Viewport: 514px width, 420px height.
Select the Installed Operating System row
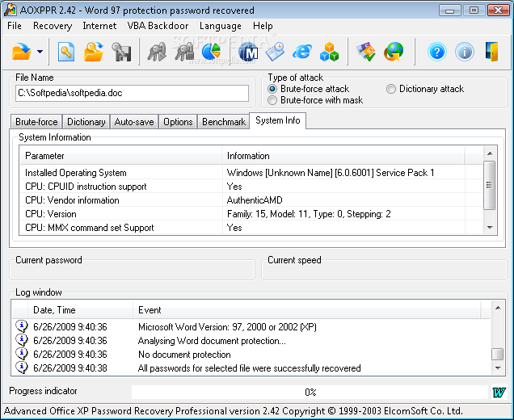pyautogui.click(x=251, y=173)
